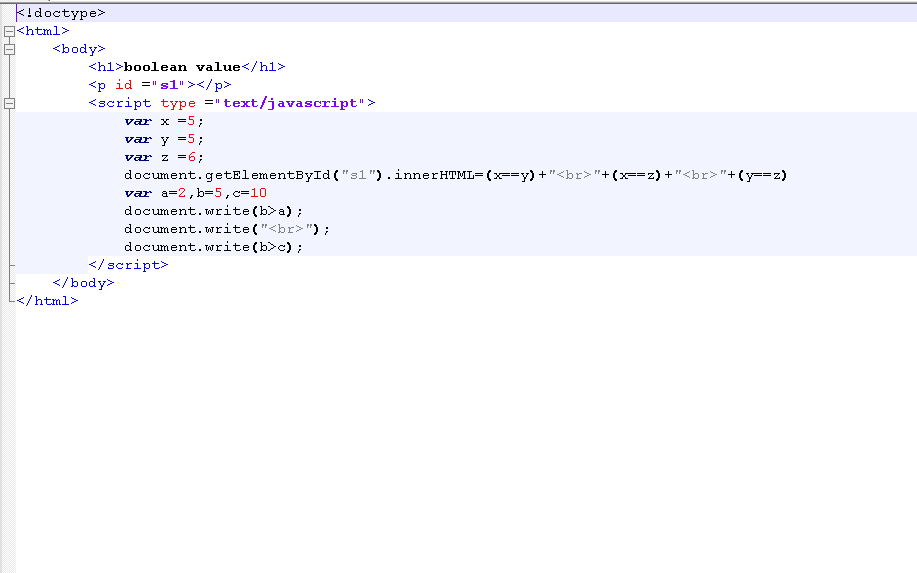The width and height of the screenshot is (917, 573).
Task: Click the document.write(b>a) statement
Action: (212, 211)
